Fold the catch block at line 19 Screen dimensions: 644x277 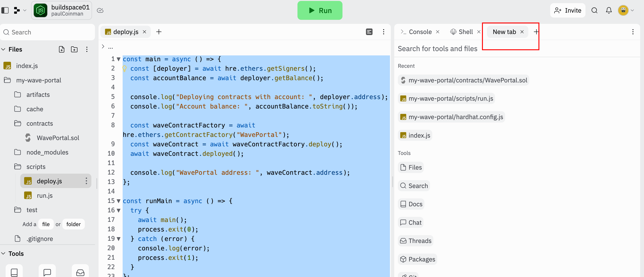[119, 239]
